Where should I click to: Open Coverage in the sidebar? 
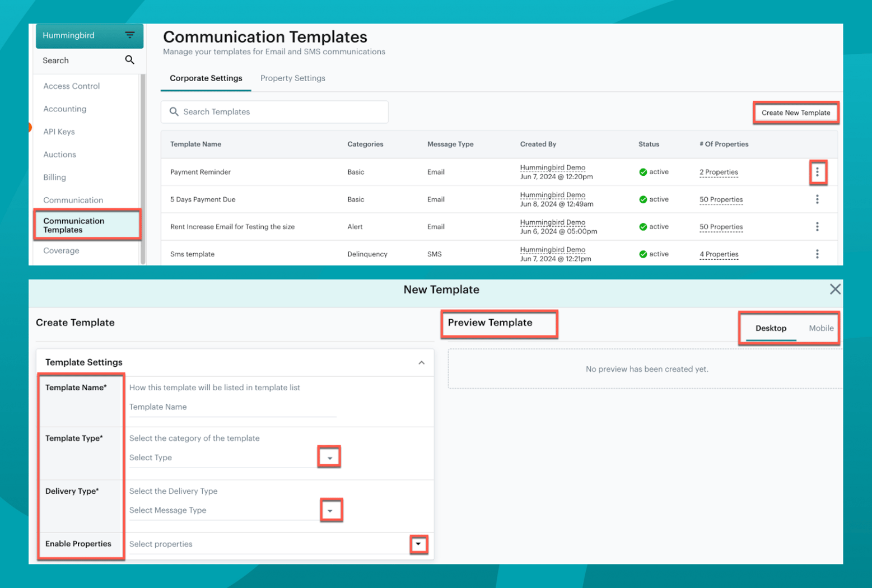point(61,251)
